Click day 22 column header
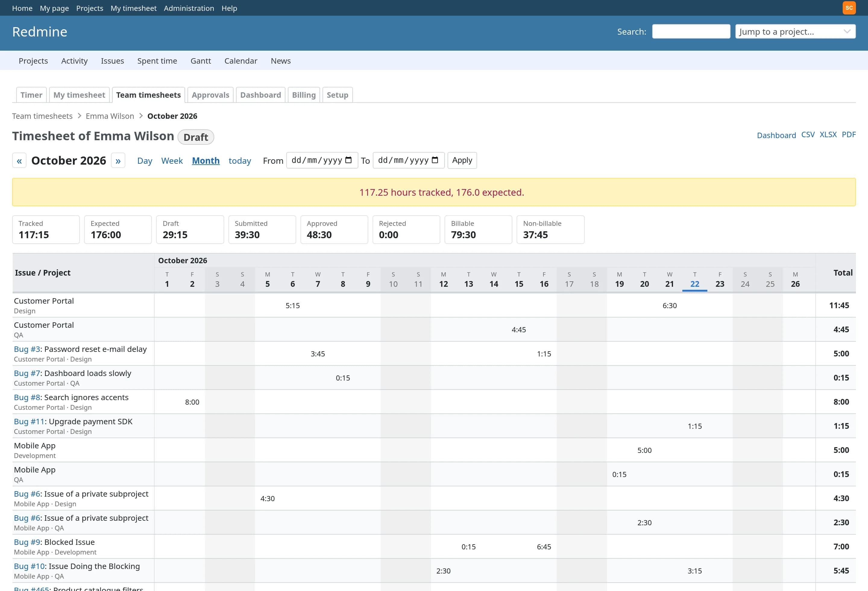This screenshot has width=868, height=591. point(695,280)
